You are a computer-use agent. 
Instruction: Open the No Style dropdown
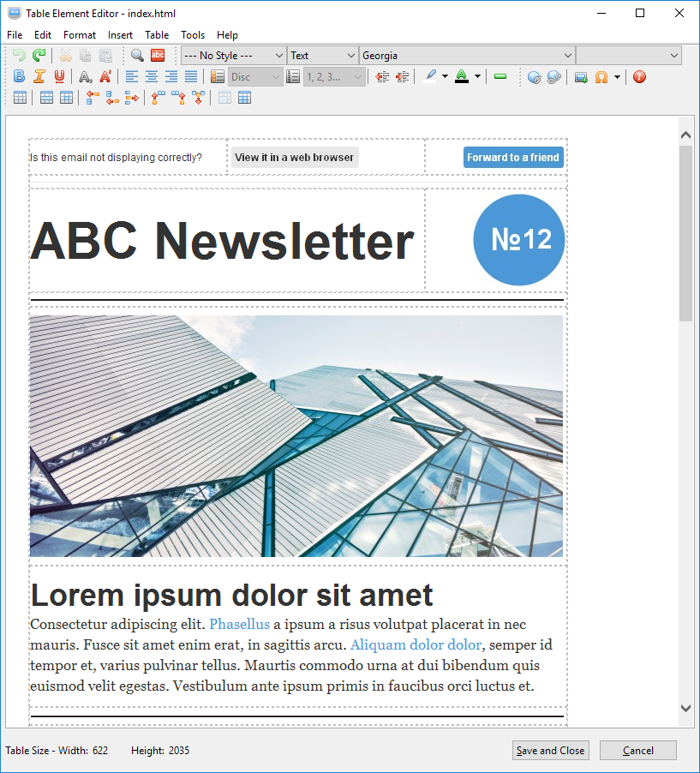[x=233, y=55]
